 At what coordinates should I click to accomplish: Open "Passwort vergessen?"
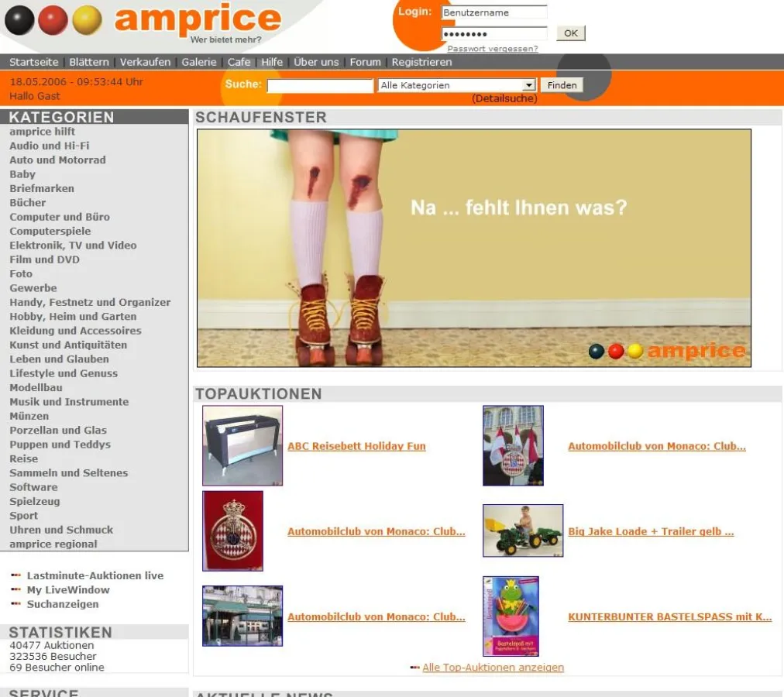[x=493, y=48]
